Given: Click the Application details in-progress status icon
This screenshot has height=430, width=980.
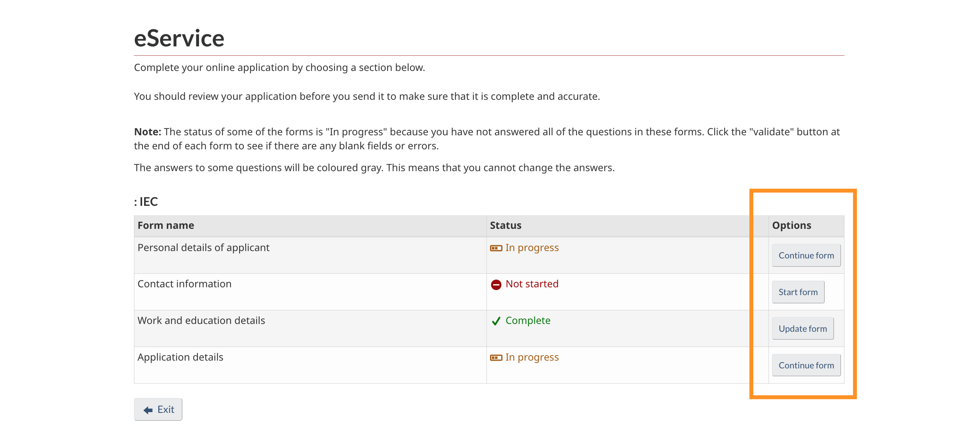Looking at the screenshot, I should 496,357.
